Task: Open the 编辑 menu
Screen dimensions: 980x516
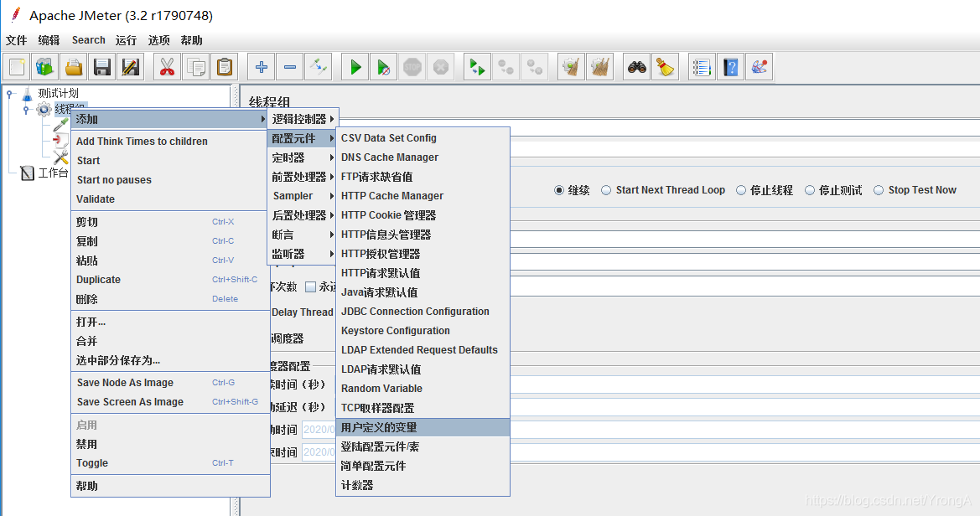Action: click(49, 40)
